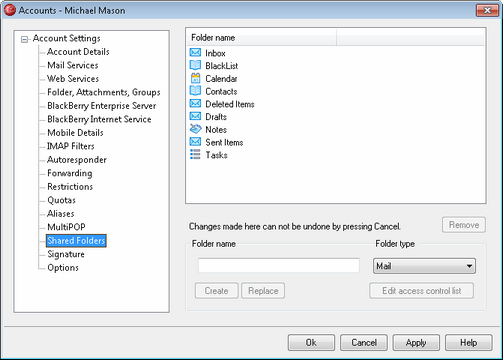Click Edit access control list button
Image resolution: width=503 pixels, height=360 pixels.
(x=421, y=291)
